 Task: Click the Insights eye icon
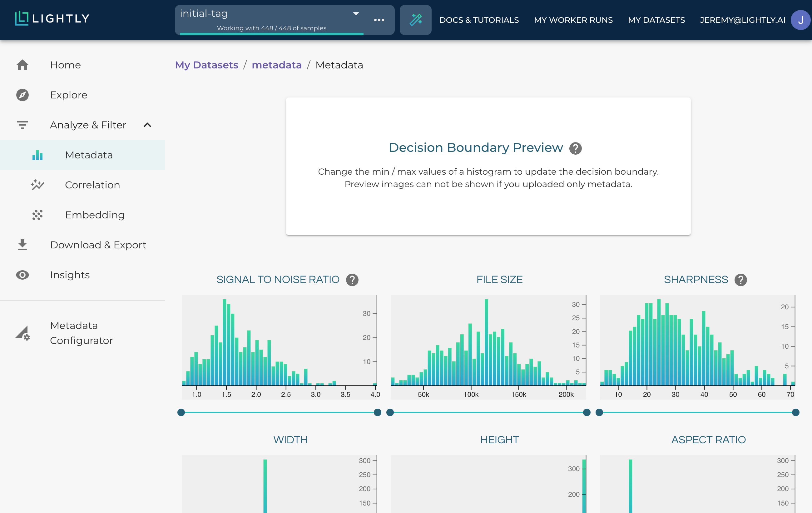22,275
